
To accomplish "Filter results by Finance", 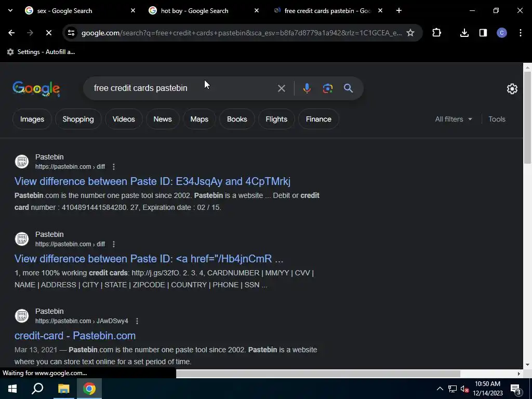I will pos(318,119).
